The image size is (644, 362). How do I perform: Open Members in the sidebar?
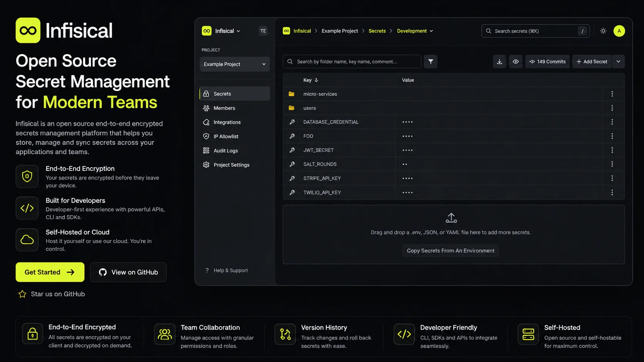(x=235, y=108)
